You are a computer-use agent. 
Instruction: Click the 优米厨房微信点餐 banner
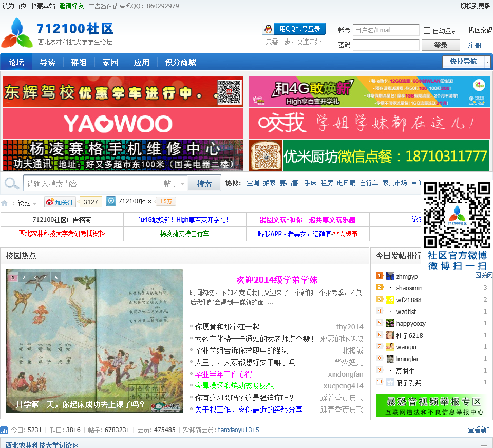(369, 155)
